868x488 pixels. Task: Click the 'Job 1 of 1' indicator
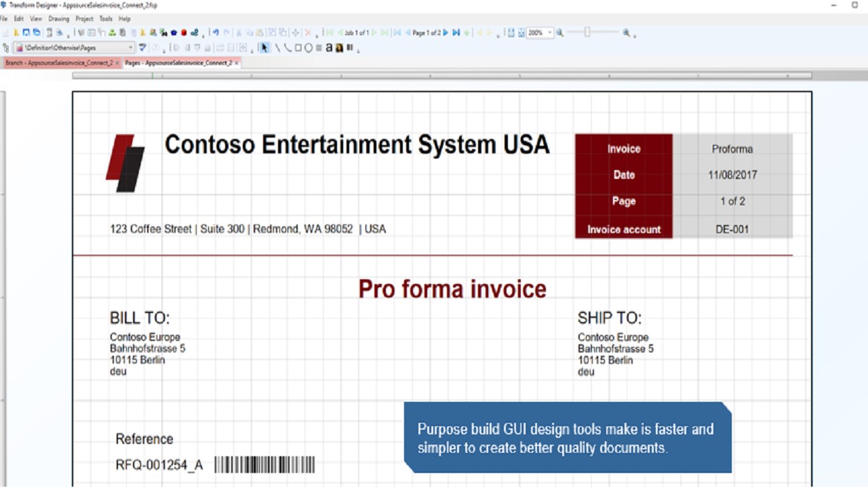(x=357, y=33)
